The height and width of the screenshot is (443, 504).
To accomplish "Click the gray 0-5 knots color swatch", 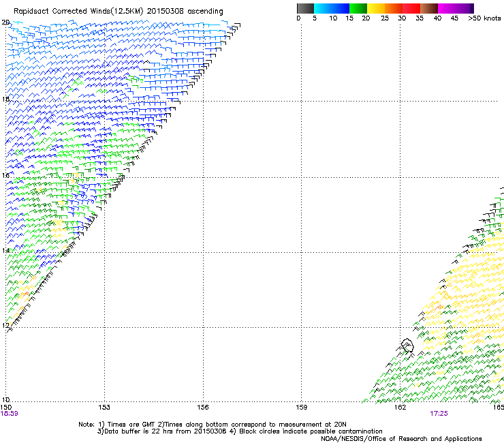I will point(305,8).
